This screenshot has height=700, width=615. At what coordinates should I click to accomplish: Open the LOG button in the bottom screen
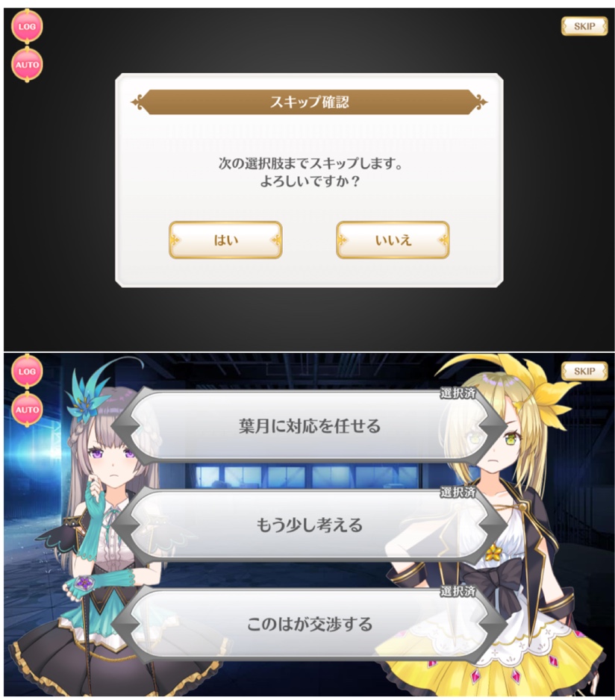pos(27,372)
